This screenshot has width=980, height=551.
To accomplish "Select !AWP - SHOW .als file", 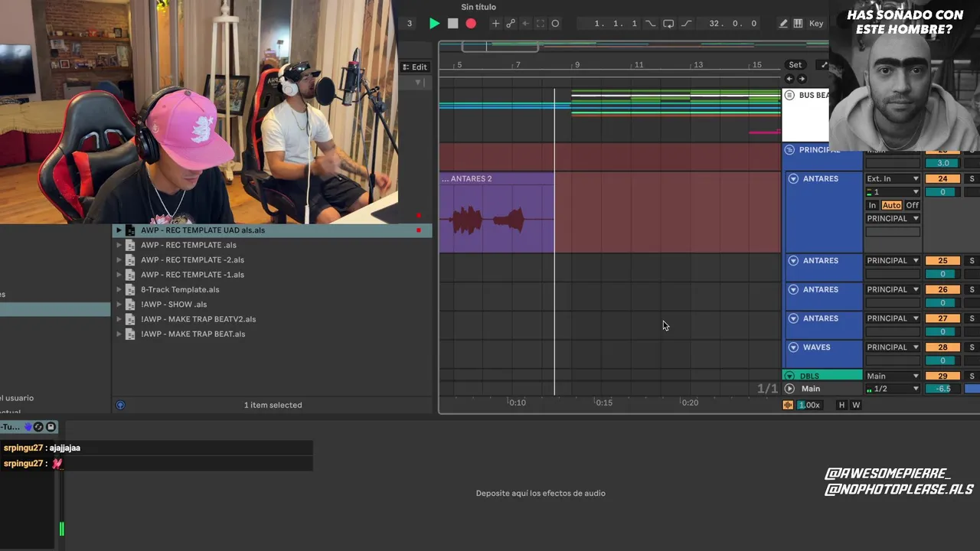I will point(174,305).
